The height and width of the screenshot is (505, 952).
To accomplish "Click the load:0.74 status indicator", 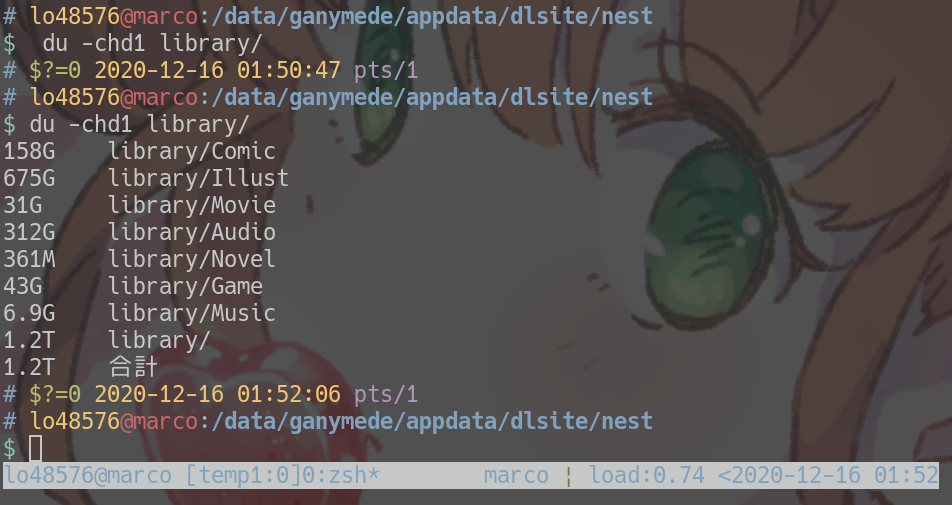I will [x=647, y=475].
